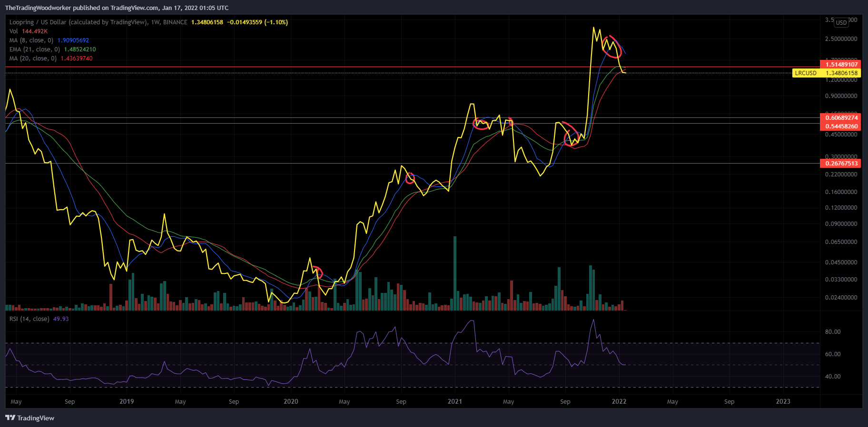Click the LRCUSD price label tag

point(806,73)
